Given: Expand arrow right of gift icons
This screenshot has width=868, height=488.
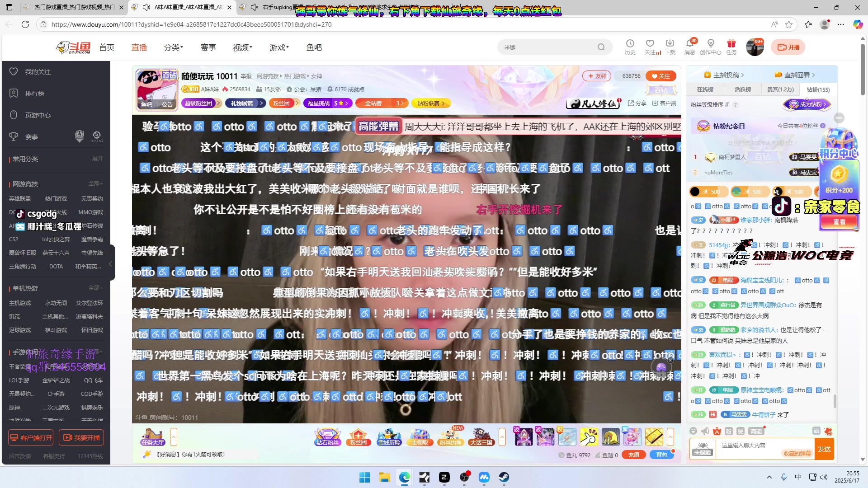Looking at the screenshot, I should coord(670,437).
